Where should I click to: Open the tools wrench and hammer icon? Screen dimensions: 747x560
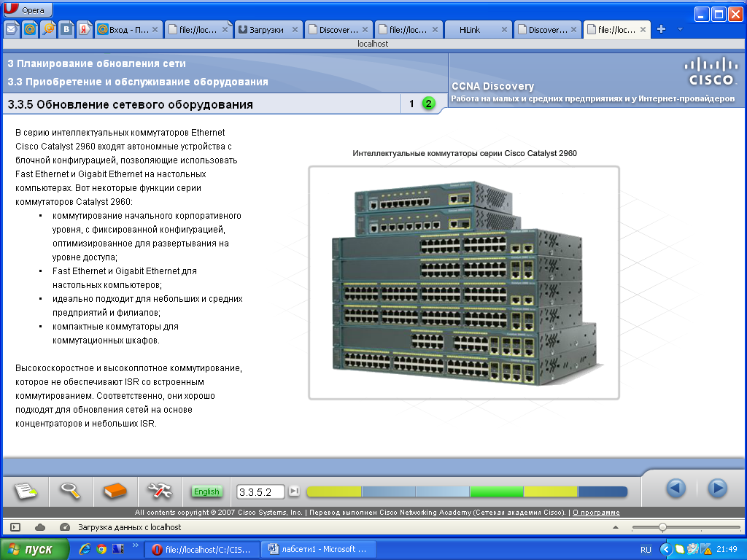(159, 491)
